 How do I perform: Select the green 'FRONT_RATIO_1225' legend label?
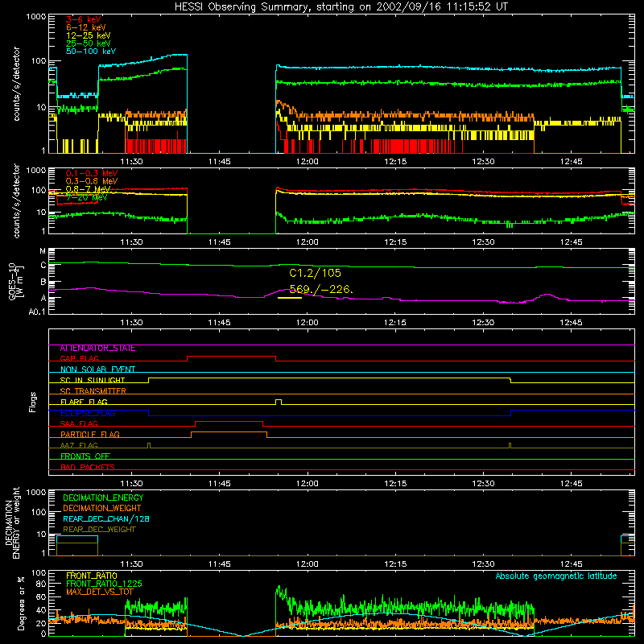click(x=104, y=584)
